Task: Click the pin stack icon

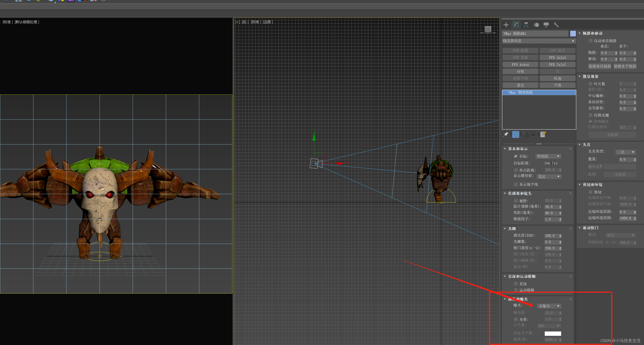Action: pos(505,134)
